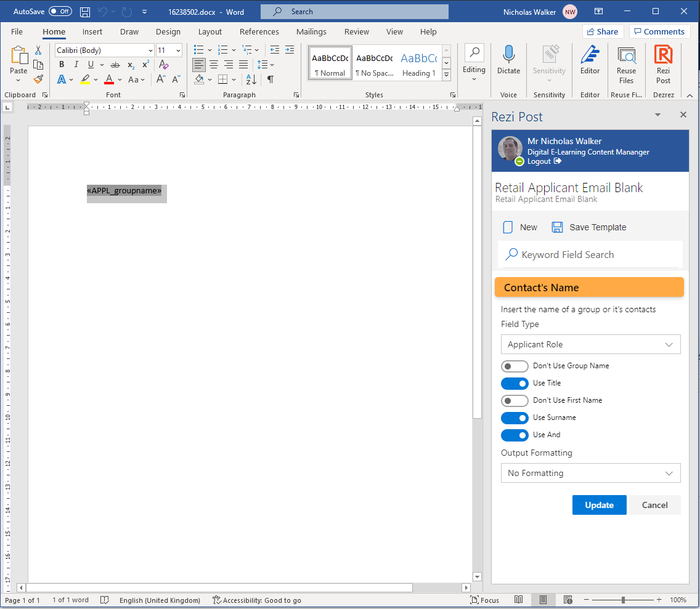
Task: Apply Superscript formatting
Action: pos(145,64)
